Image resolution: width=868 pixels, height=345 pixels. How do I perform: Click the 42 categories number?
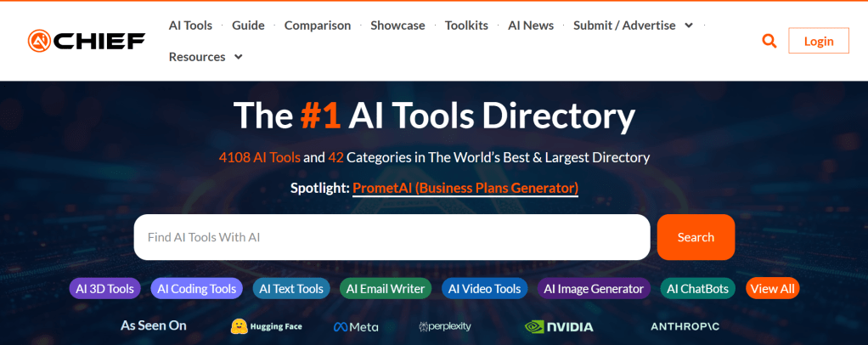(336, 157)
